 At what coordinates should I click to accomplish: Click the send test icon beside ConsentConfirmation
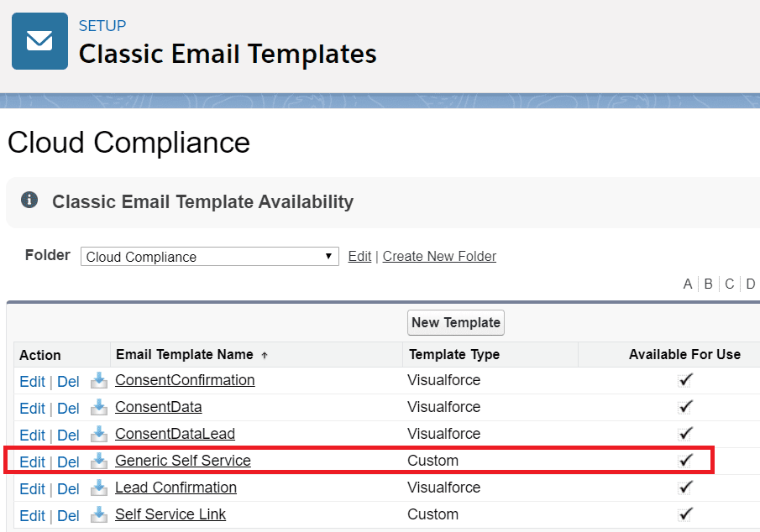tap(98, 381)
